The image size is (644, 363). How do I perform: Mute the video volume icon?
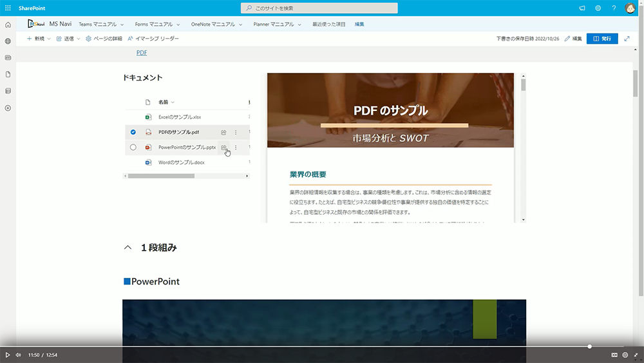(18, 355)
